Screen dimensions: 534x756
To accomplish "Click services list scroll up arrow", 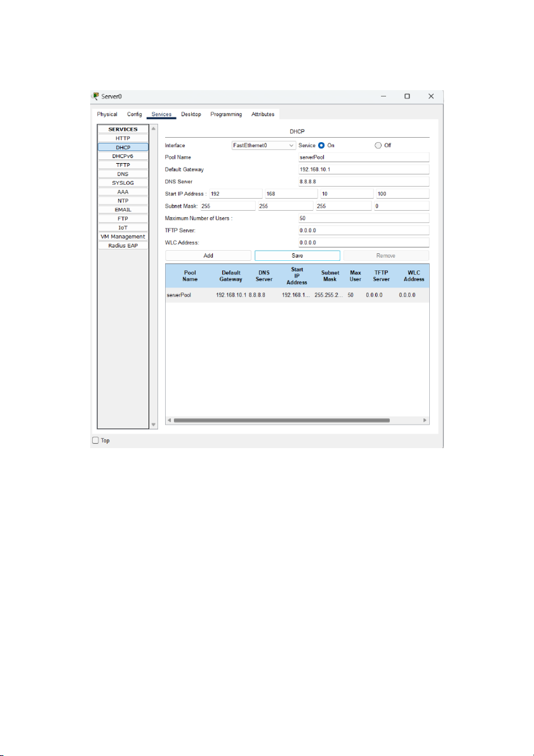I will pos(154,129).
